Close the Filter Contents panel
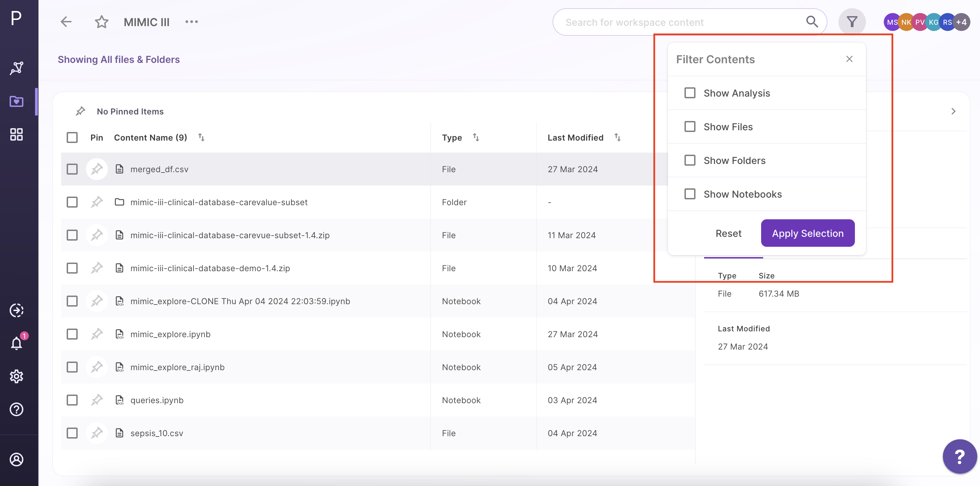 [x=849, y=59]
